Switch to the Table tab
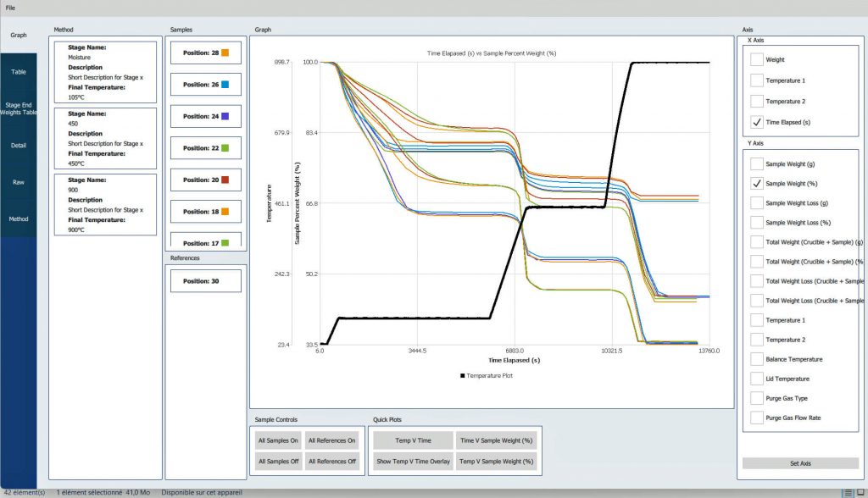This screenshot has width=868, height=498. pyautogui.click(x=18, y=72)
